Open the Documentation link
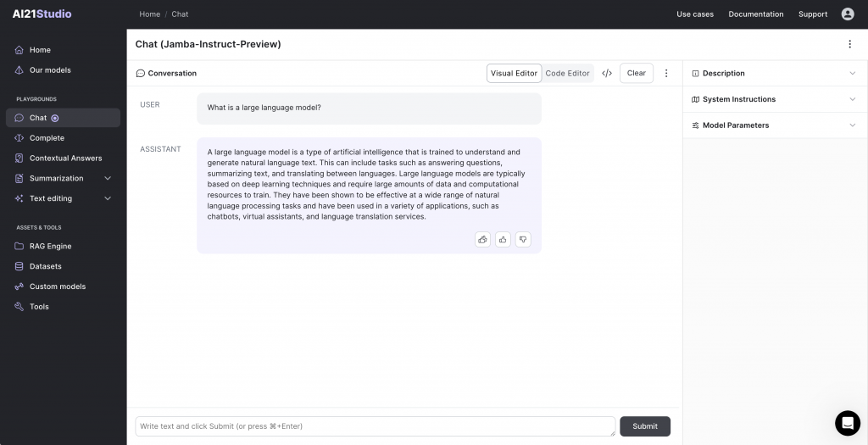Viewport: 868px width, 445px height. point(756,14)
